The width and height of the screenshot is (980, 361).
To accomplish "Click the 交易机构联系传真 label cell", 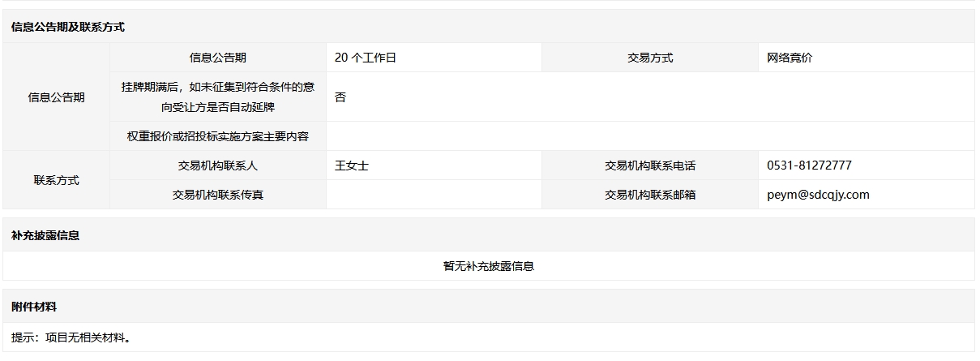I will click(218, 195).
